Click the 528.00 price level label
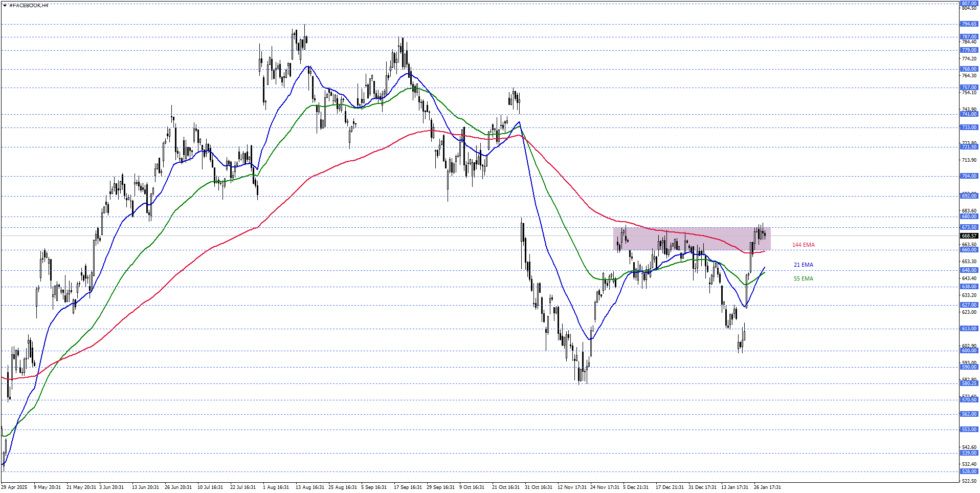 coord(969,471)
